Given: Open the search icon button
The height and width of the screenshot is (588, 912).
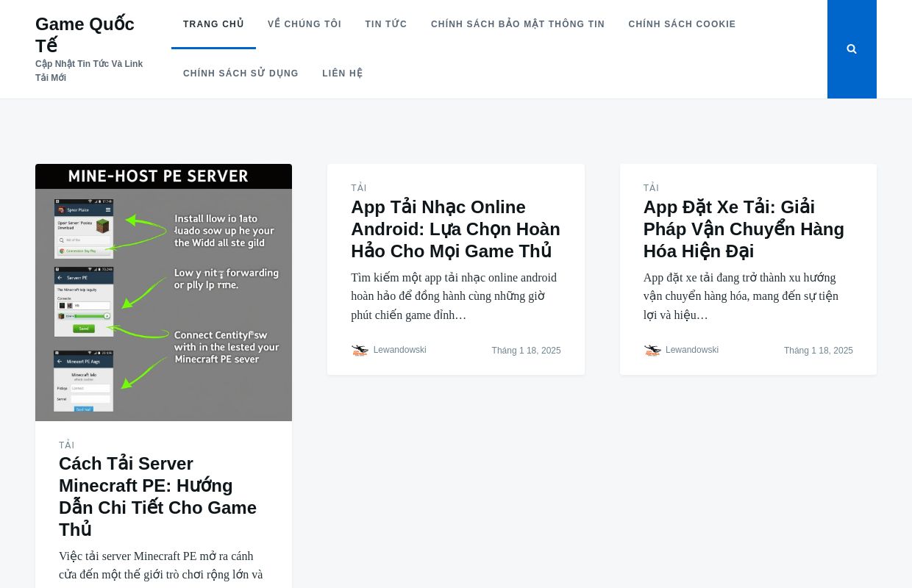Looking at the screenshot, I should click(x=852, y=49).
